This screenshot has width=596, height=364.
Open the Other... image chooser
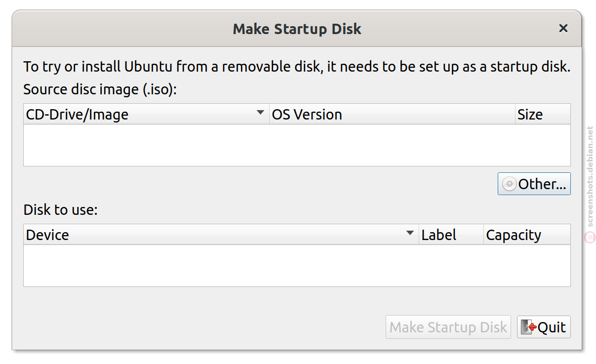(x=534, y=184)
